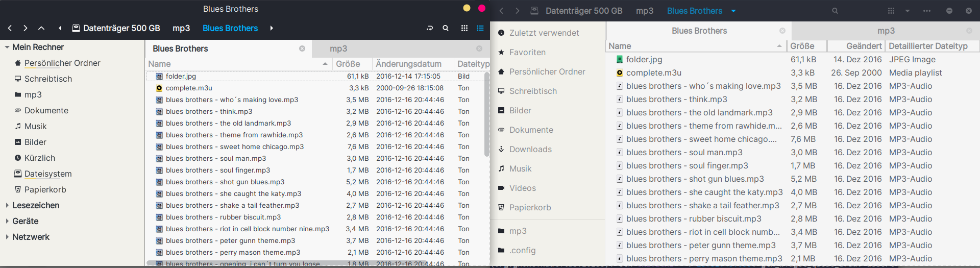Open view options dropdown arrow in right window

point(908,11)
